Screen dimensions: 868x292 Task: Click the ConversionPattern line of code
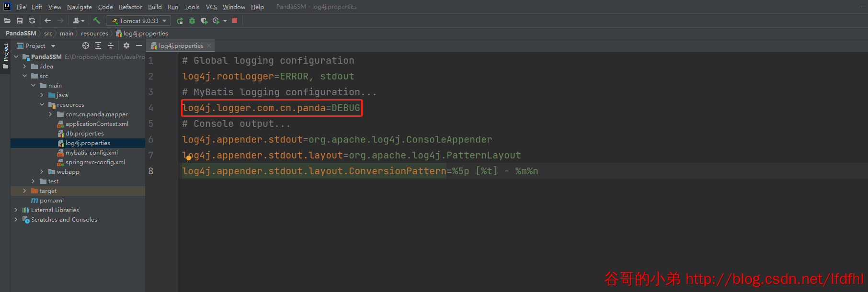pyautogui.click(x=360, y=171)
